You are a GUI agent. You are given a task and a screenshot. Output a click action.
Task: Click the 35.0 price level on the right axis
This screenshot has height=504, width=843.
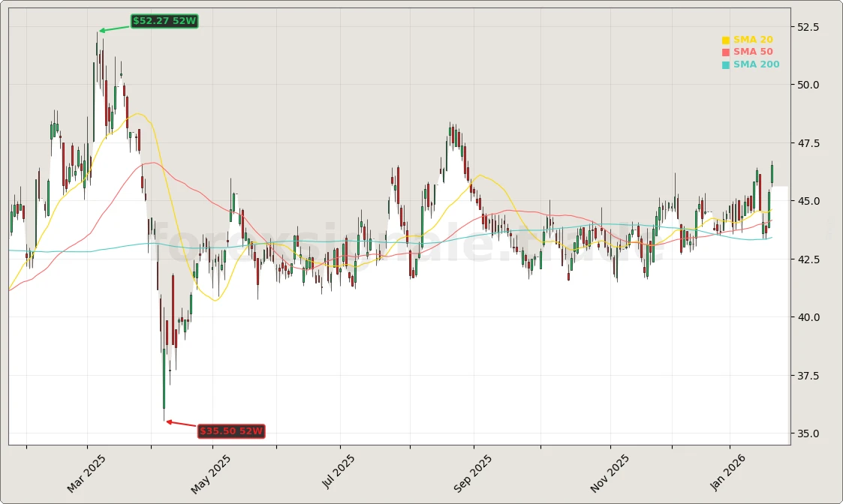(808, 434)
